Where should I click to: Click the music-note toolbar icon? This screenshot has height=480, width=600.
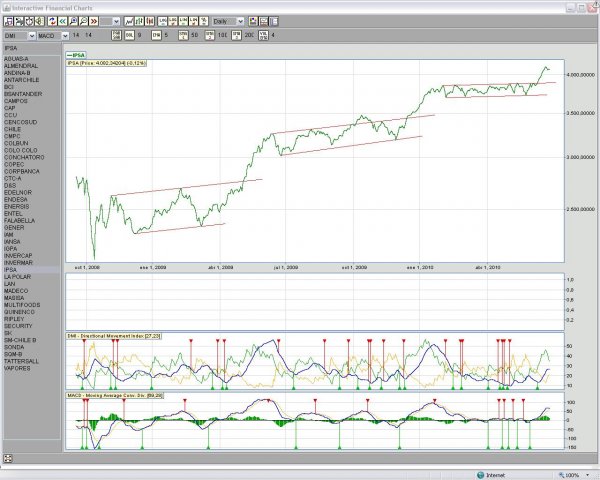8,21
